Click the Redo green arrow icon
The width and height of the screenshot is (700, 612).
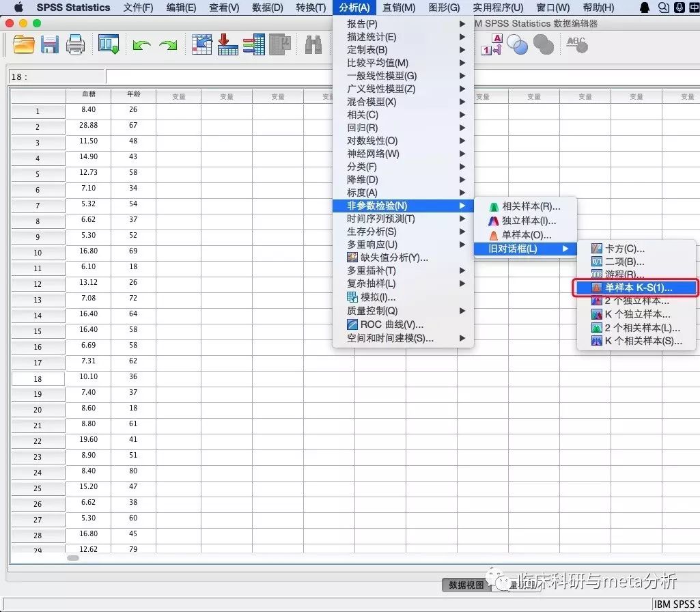(168, 45)
